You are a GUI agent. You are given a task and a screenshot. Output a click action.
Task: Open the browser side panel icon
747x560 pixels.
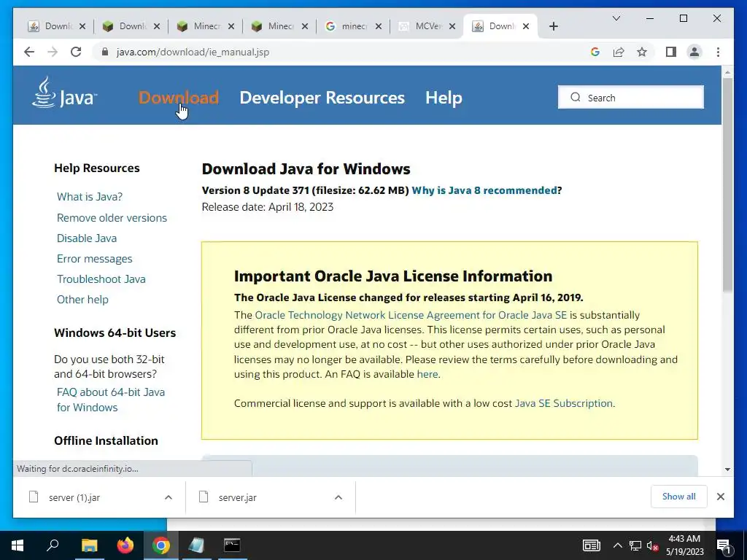pyautogui.click(x=671, y=52)
